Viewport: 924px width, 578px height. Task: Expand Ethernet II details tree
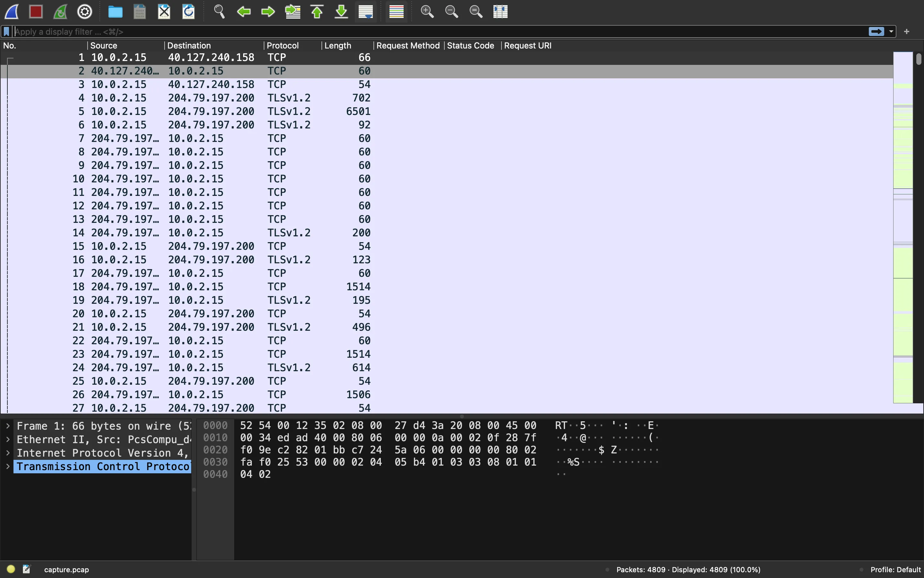[x=8, y=439]
